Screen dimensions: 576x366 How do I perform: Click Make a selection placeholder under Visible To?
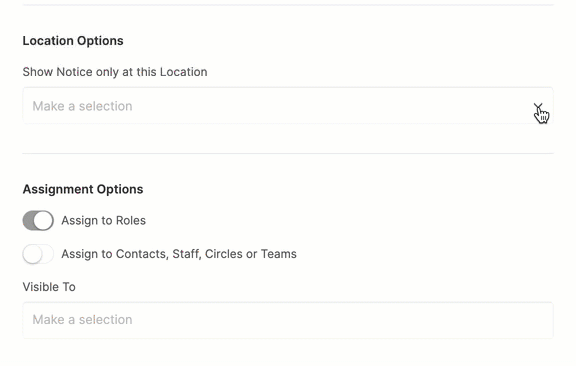coord(82,320)
